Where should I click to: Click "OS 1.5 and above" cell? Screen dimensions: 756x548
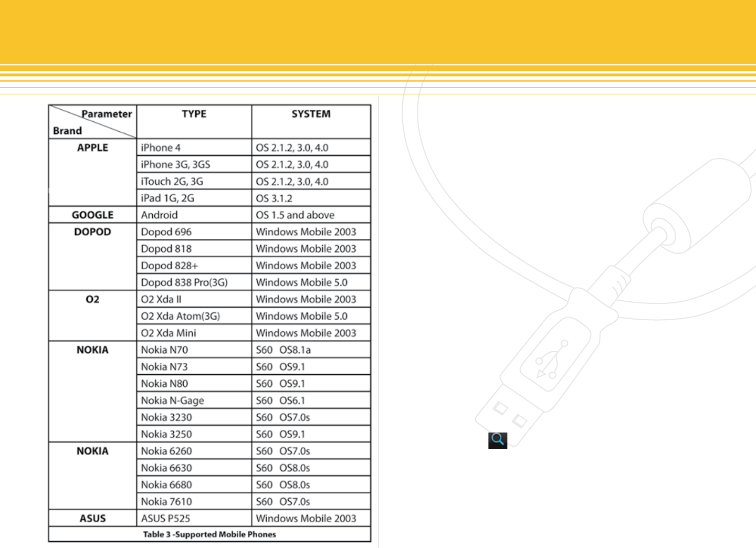click(311, 215)
